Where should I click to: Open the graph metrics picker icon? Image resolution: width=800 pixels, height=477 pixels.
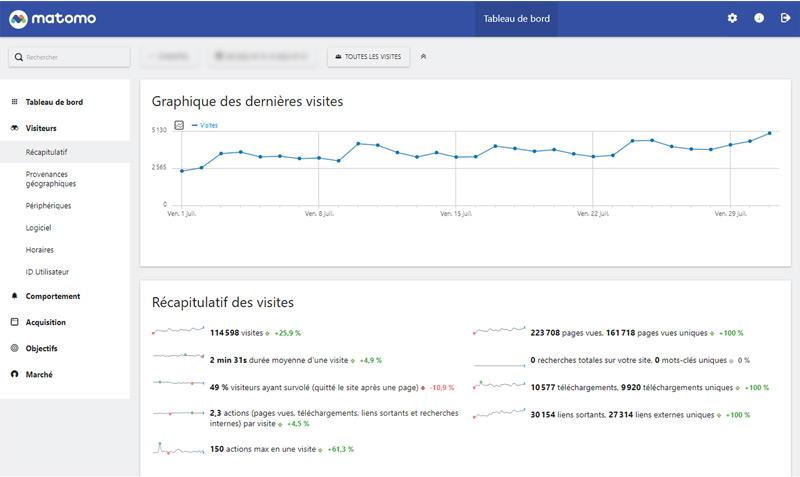[x=179, y=125]
